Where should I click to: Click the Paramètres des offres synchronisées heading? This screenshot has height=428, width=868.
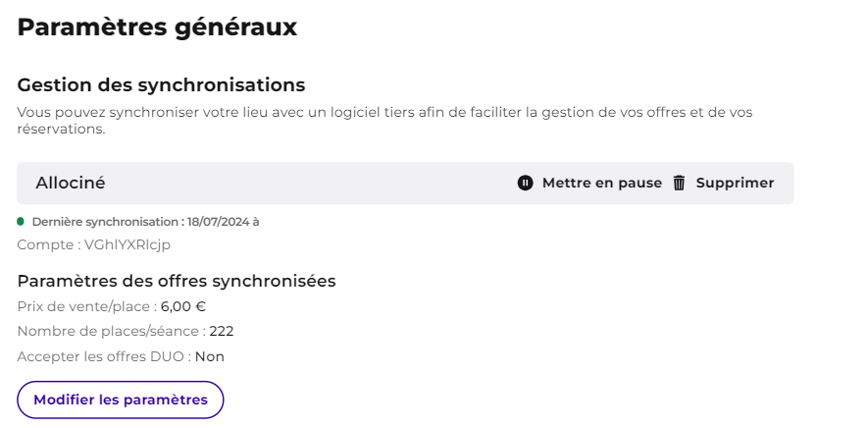tap(177, 281)
